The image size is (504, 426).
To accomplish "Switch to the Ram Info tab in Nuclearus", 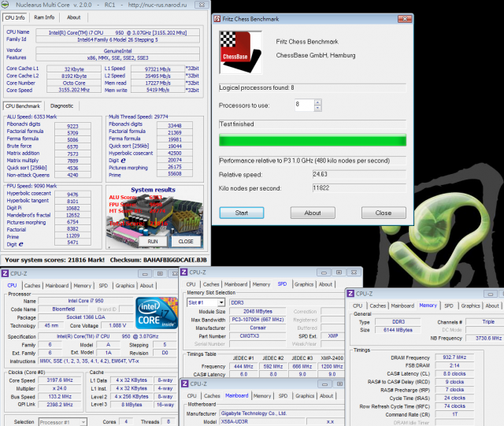I will tap(44, 17).
